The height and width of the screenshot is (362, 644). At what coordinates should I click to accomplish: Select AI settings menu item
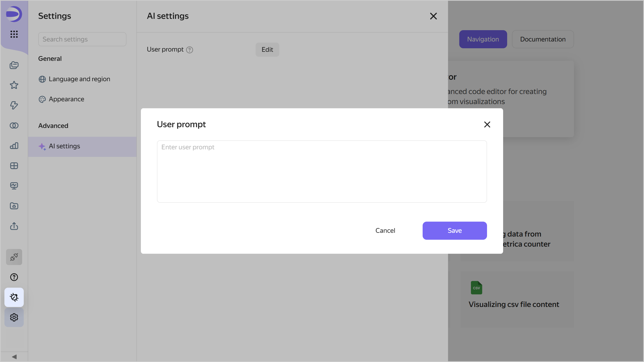click(64, 146)
